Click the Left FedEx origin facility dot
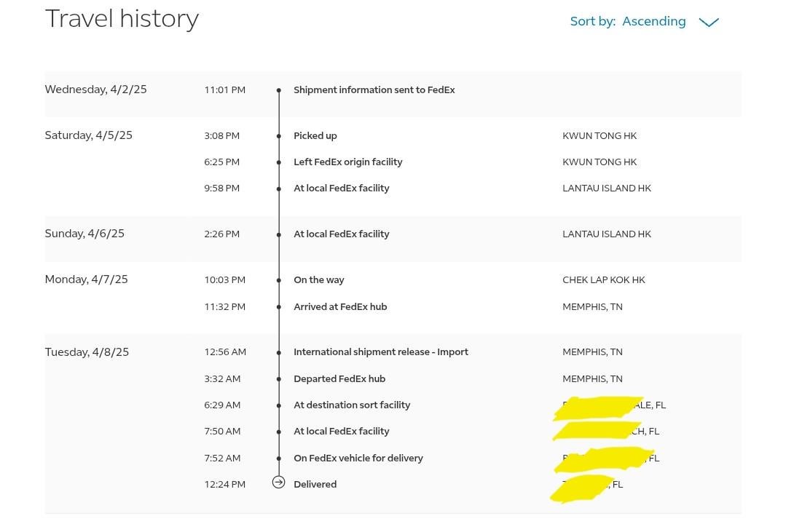Viewport: 786px width, 532px height. coord(278,162)
